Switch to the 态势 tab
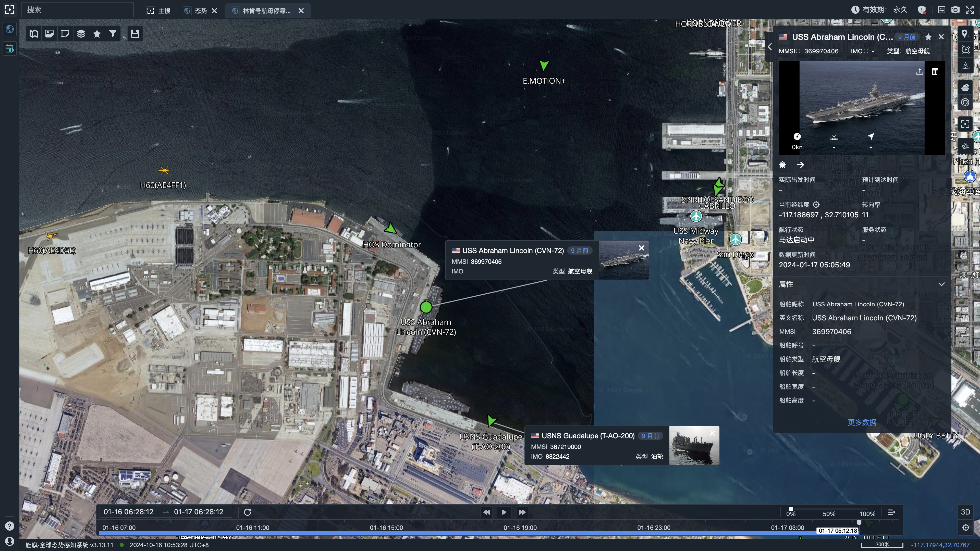This screenshot has width=980, height=551. pos(201,11)
